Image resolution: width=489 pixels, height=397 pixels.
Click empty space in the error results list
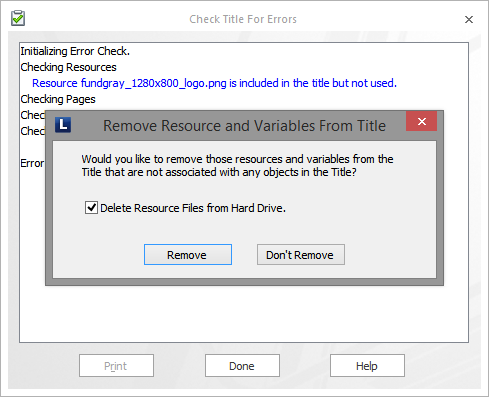pyautogui.click(x=244, y=313)
